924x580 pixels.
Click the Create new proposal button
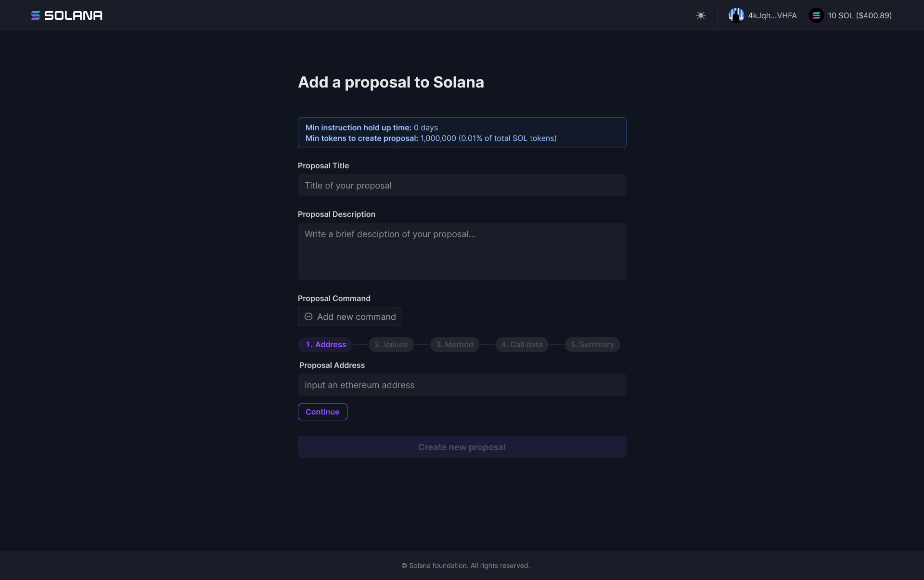click(462, 447)
